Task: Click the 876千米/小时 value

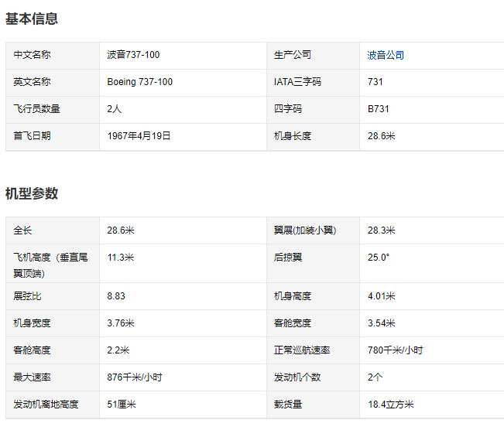Action: pyautogui.click(x=135, y=377)
